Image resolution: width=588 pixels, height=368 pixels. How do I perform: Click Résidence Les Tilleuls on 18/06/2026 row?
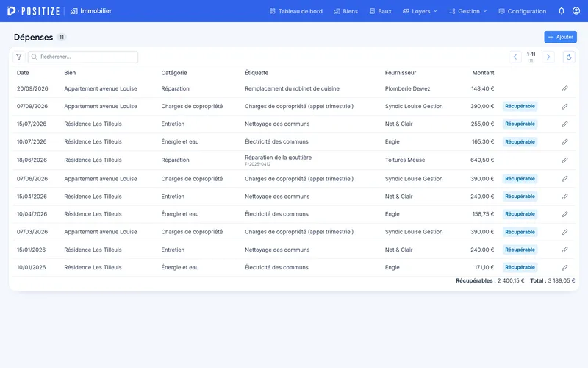point(93,160)
